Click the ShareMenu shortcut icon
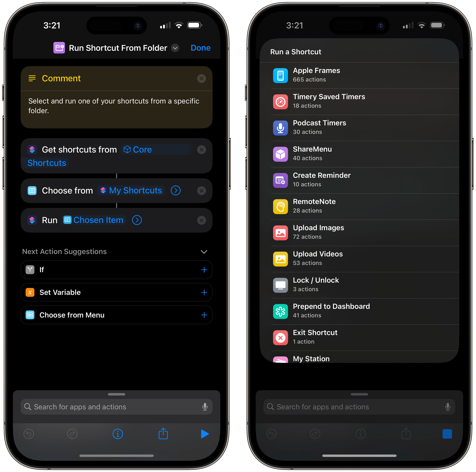Image resolution: width=476 pixels, height=472 pixels. 280,153
